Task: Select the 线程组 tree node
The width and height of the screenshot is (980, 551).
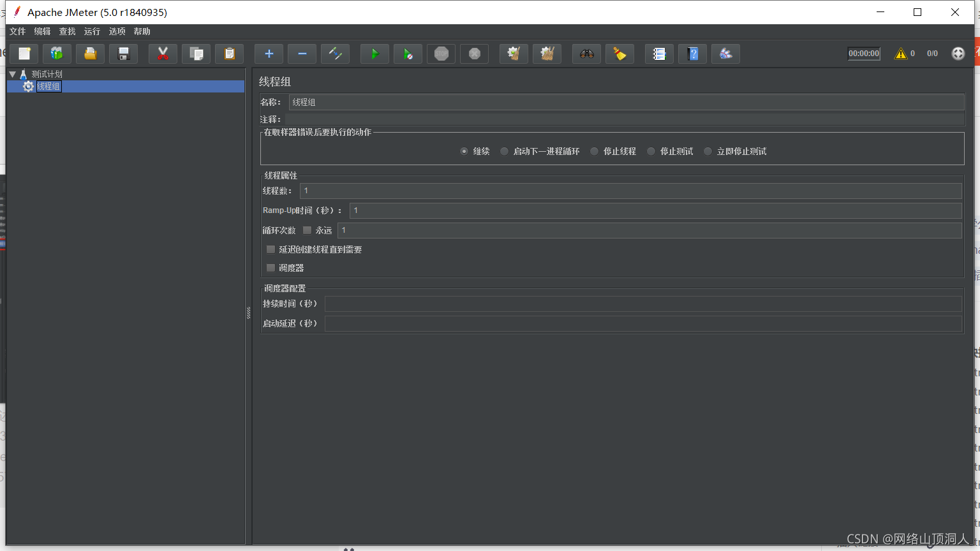Action: tap(48, 86)
